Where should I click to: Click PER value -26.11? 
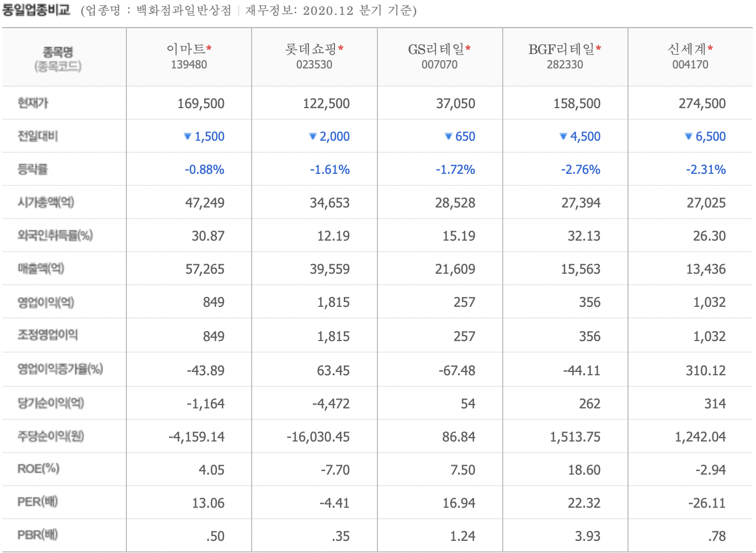pyautogui.click(x=707, y=503)
